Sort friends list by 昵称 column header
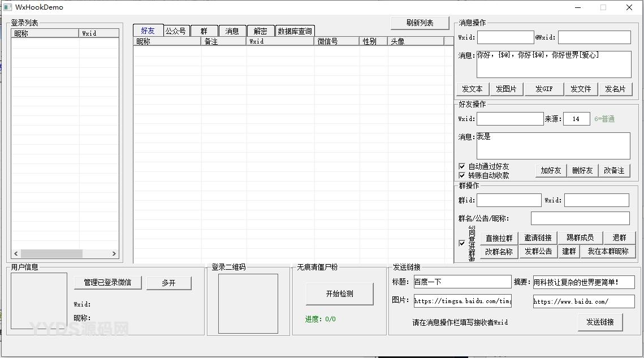Viewport: 644px width, 358px height. coord(167,41)
